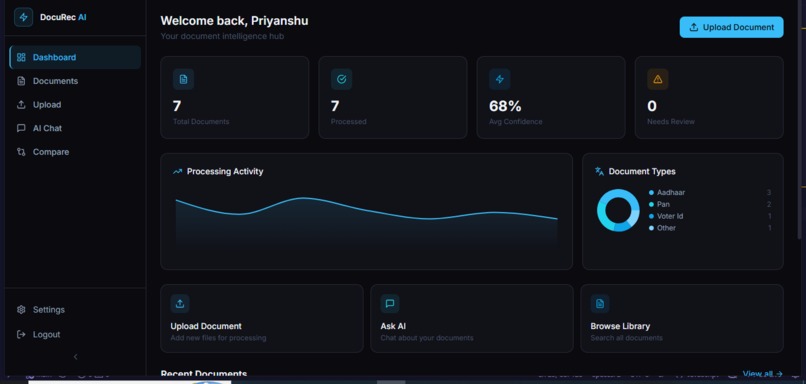Click the Settings gear icon

(21, 309)
